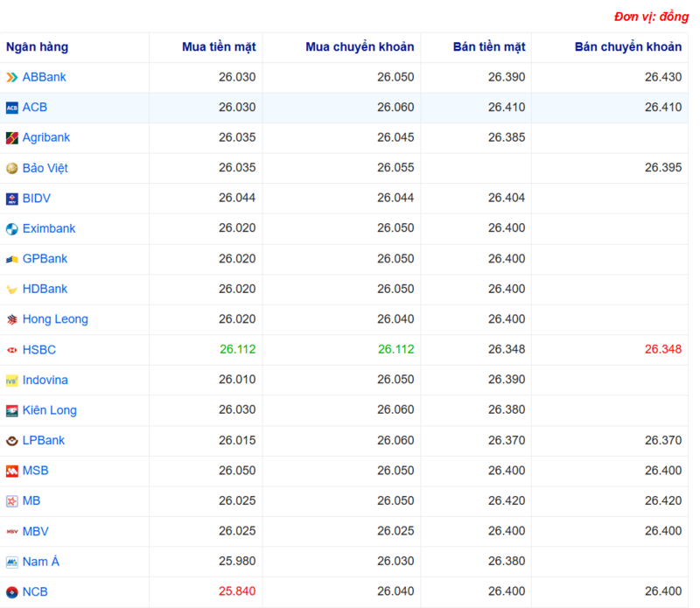The width and height of the screenshot is (700, 608).
Task: Click the ABBank logo icon
Action: point(12,77)
